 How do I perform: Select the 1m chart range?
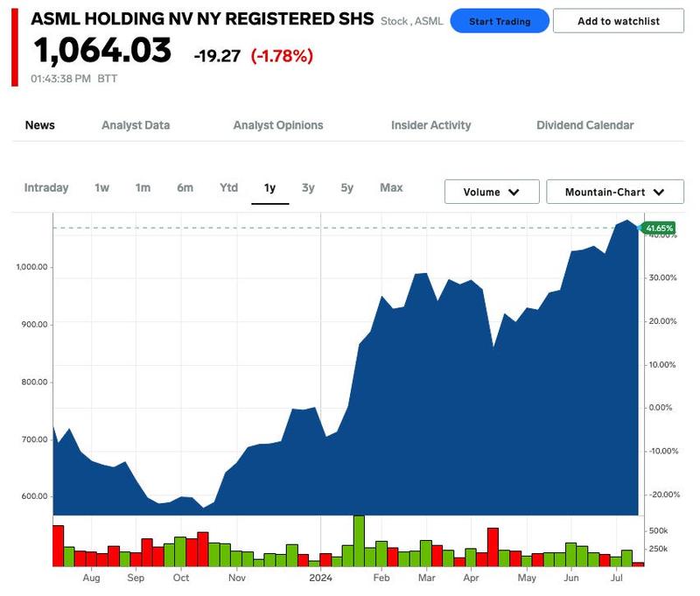pos(143,188)
